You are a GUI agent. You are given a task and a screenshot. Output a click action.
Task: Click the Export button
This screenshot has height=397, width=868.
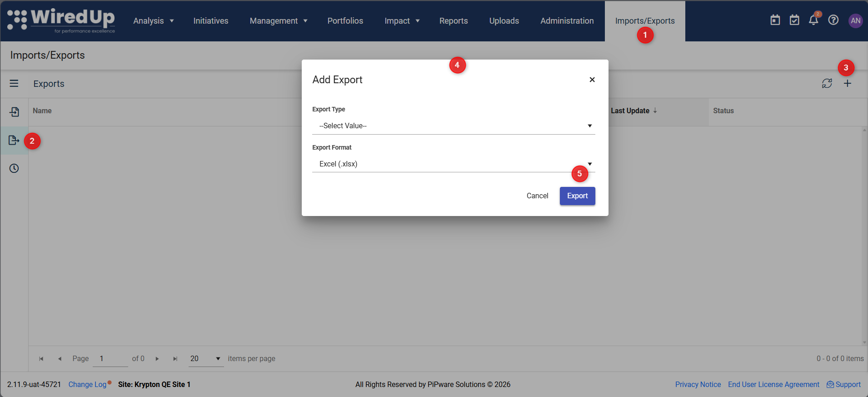point(578,196)
